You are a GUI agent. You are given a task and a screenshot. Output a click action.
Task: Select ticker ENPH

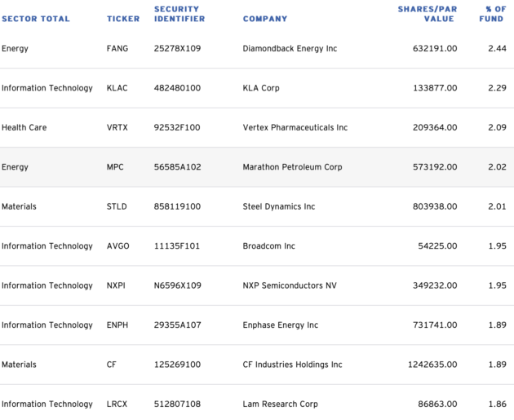point(117,325)
